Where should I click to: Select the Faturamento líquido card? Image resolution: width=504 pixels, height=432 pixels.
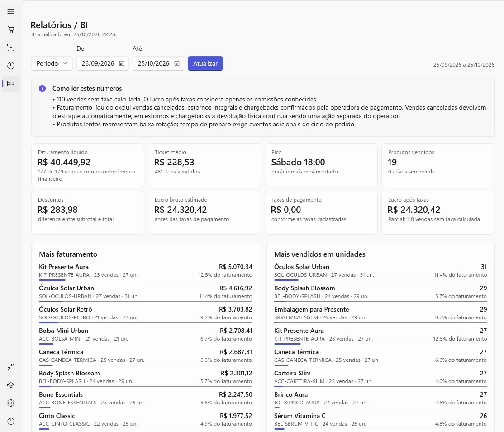coord(88,165)
